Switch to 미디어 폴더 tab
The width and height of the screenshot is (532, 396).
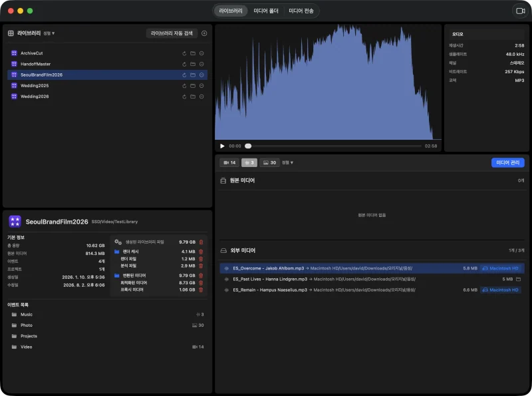click(x=266, y=11)
